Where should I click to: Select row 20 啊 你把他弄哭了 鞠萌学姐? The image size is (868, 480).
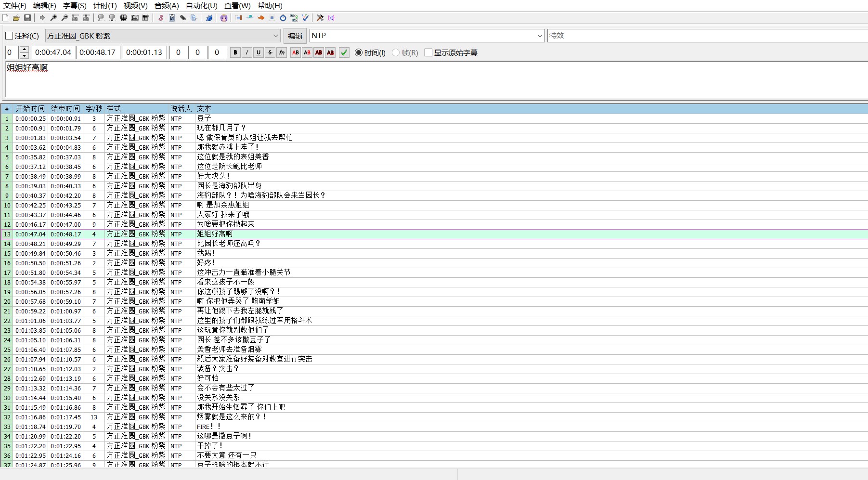[x=434, y=301]
